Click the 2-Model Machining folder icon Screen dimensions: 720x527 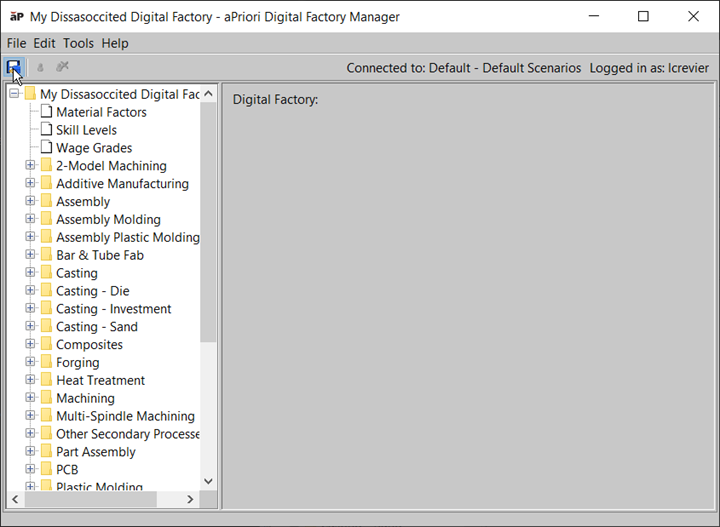(46, 165)
